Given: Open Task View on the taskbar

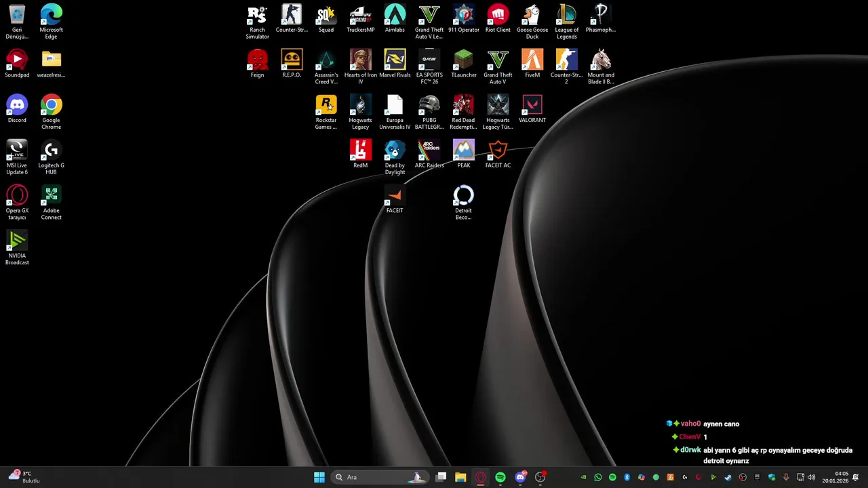Looking at the screenshot, I should (x=441, y=477).
